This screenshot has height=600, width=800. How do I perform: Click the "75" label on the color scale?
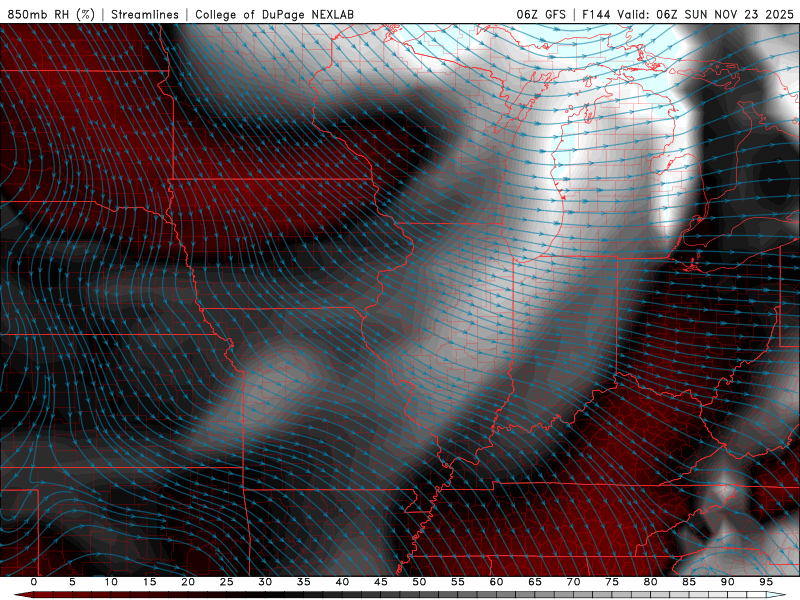612,582
